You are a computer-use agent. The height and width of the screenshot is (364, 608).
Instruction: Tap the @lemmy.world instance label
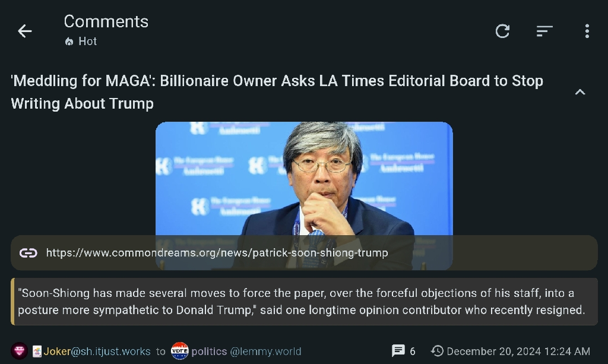(x=265, y=352)
